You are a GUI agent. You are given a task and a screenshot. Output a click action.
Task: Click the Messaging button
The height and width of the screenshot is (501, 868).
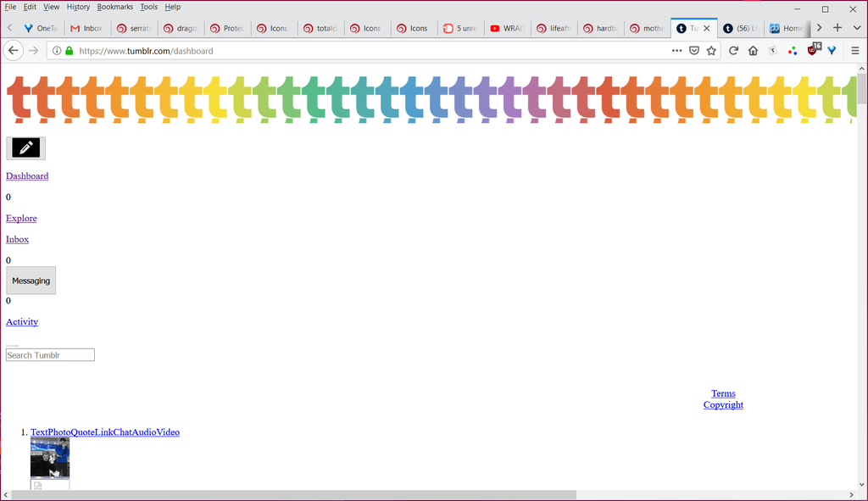coord(31,281)
